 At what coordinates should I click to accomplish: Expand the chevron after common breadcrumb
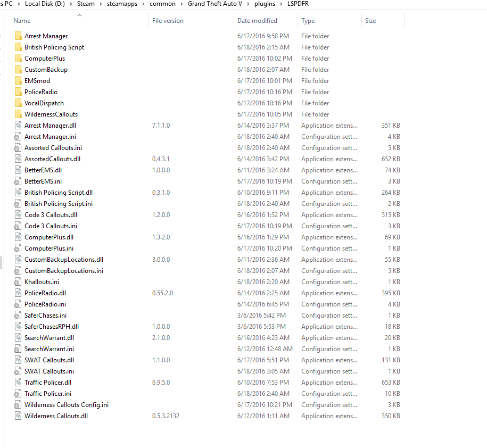point(181,4)
